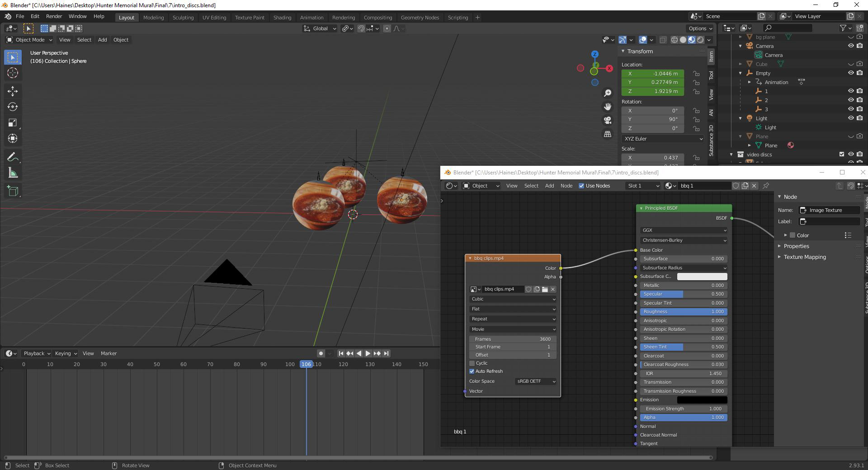Image resolution: width=868 pixels, height=470 pixels.
Task: Open GGX distribution dropdown
Action: [684, 230]
